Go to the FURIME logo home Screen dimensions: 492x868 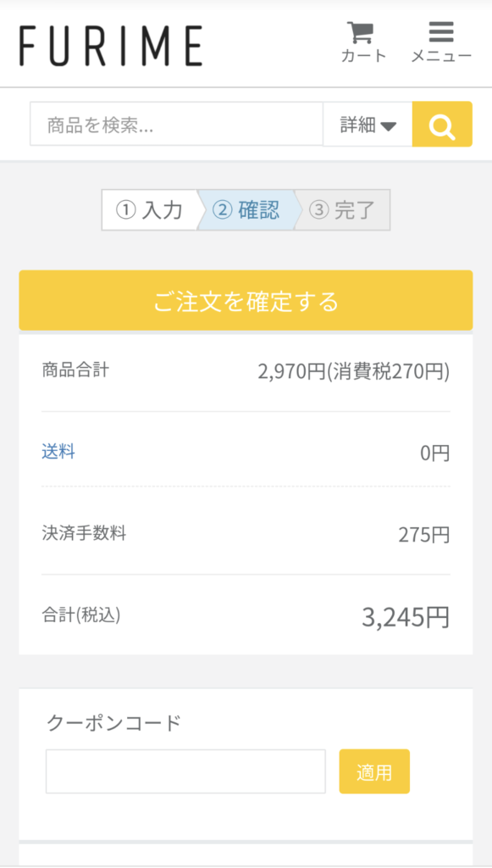click(x=111, y=46)
